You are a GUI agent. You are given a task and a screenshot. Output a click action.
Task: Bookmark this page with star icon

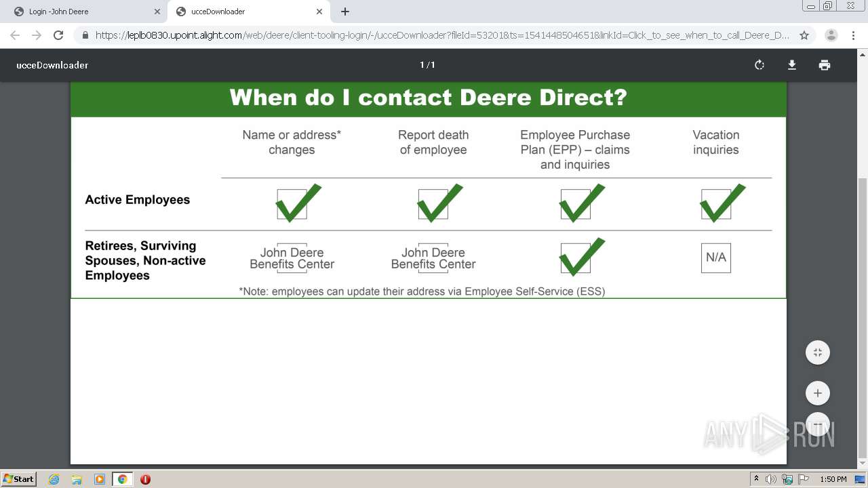pos(804,35)
